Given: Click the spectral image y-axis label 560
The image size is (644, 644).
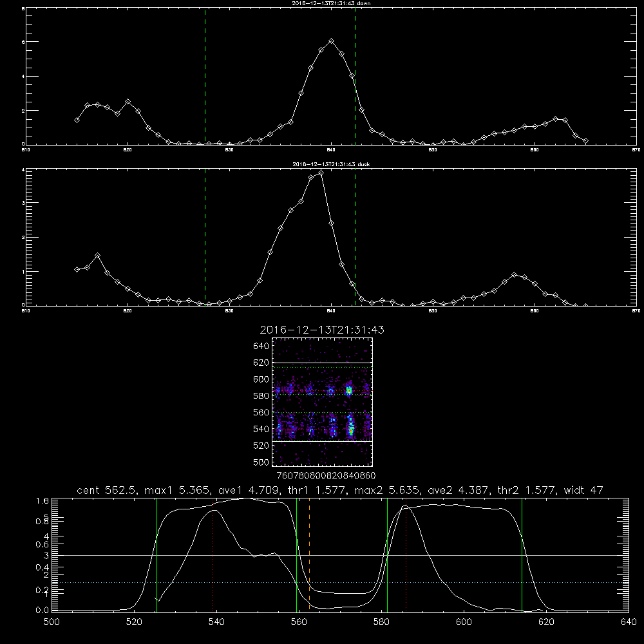Looking at the screenshot, I should (261, 412).
